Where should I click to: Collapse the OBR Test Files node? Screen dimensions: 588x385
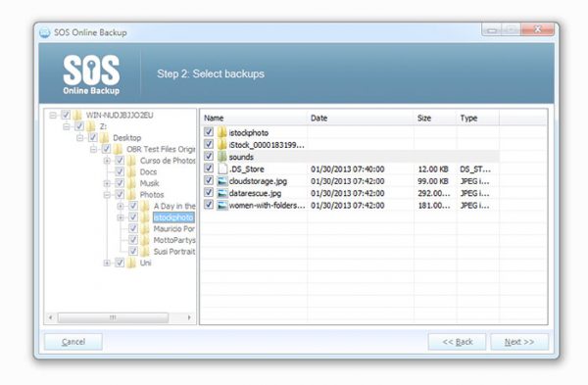(93, 149)
